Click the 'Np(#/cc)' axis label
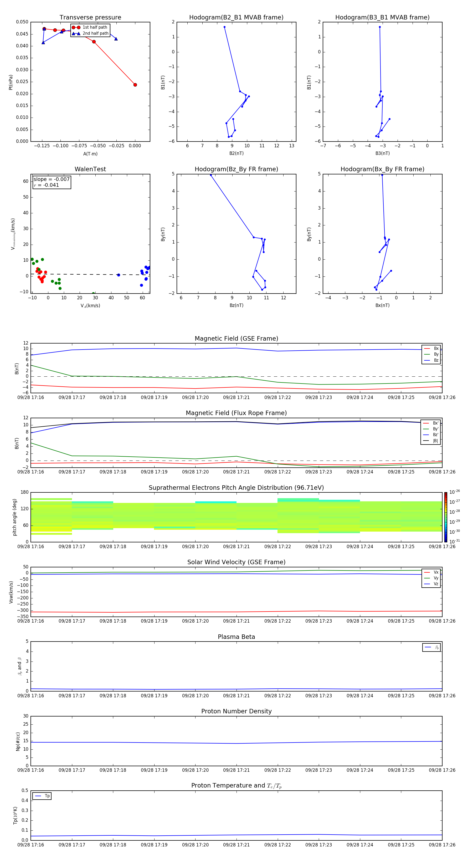 pos(18,741)
